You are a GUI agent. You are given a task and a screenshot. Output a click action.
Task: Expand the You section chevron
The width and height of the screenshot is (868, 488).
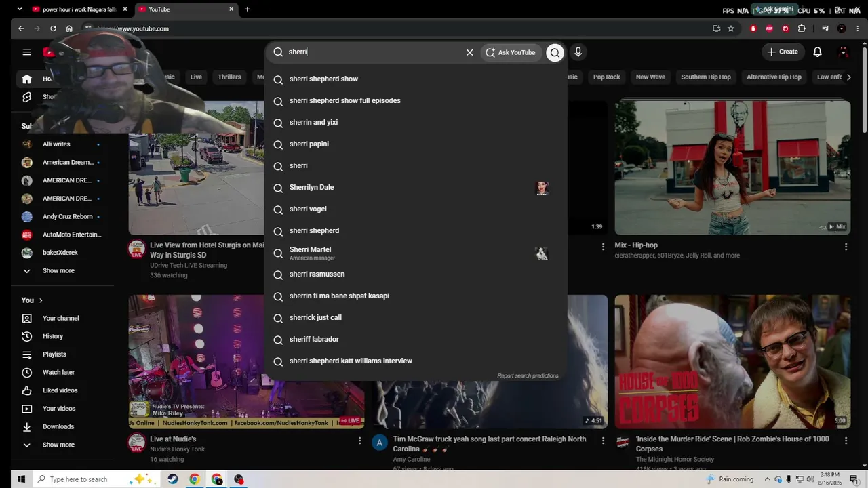[x=41, y=300]
